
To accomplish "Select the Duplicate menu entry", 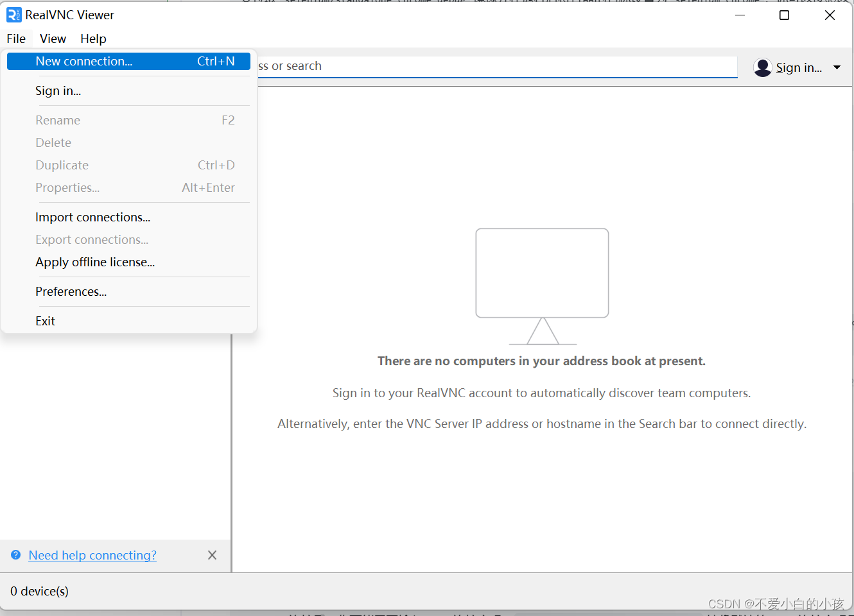I will (128, 165).
